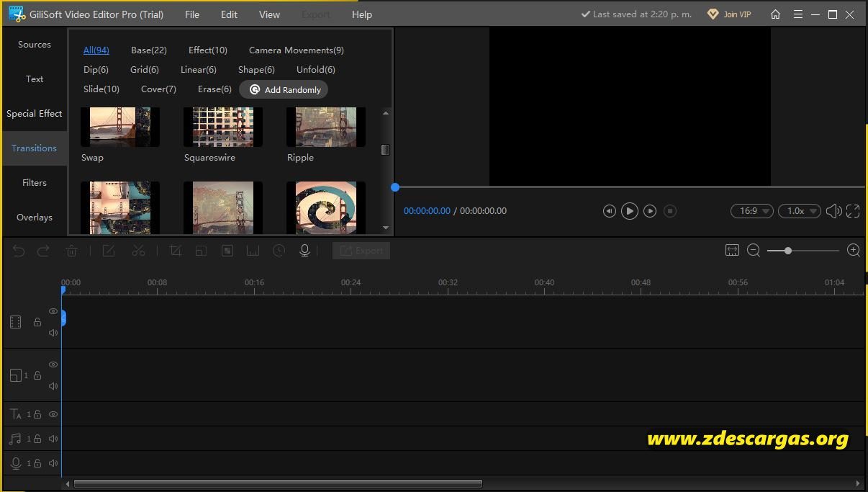Delete selected clip with trash icon
Image resolution: width=868 pixels, height=492 pixels.
pos(72,251)
